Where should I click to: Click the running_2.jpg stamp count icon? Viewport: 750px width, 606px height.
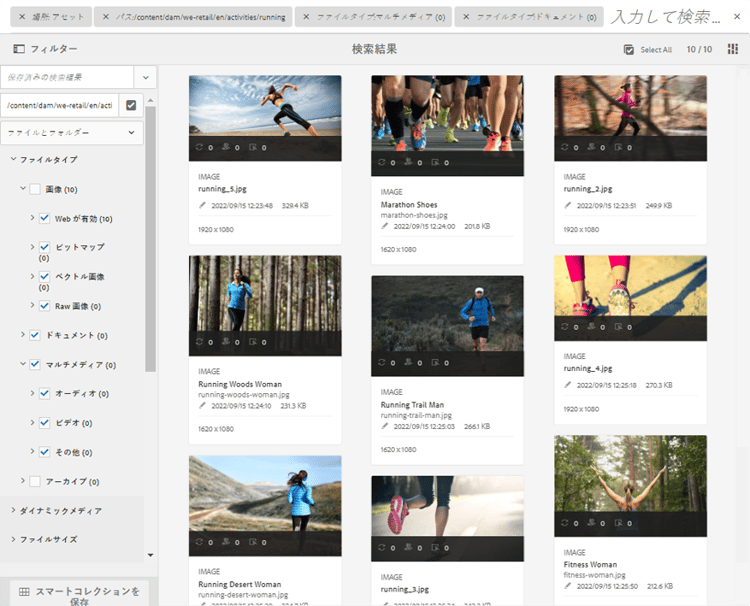coord(592,147)
